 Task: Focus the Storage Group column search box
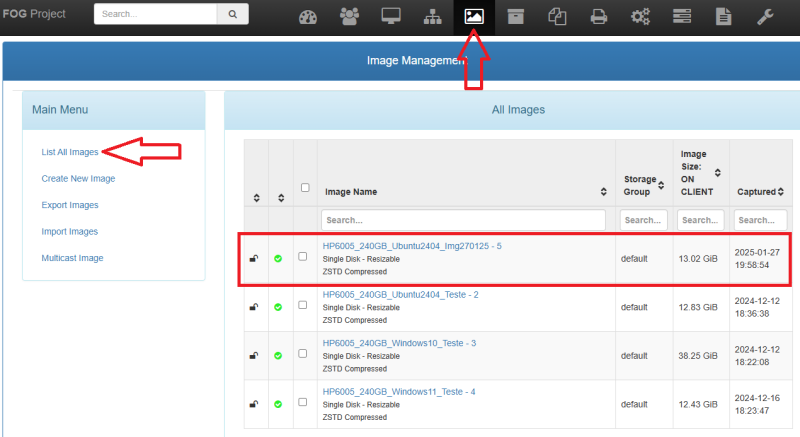[644, 220]
